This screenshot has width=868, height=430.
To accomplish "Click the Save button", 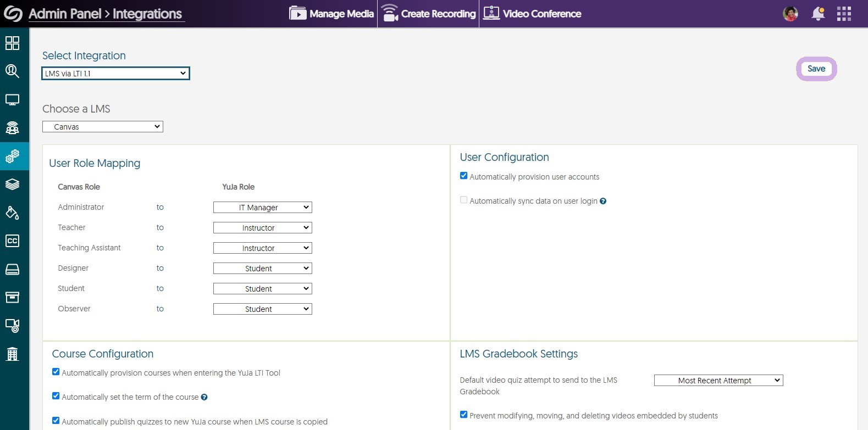I will click(x=816, y=69).
